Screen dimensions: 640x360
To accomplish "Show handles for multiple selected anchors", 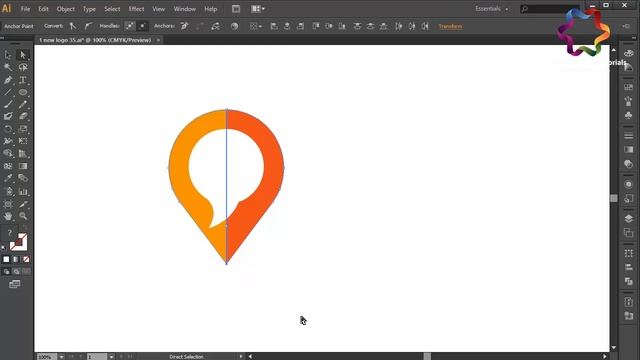I will tap(130, 26).
